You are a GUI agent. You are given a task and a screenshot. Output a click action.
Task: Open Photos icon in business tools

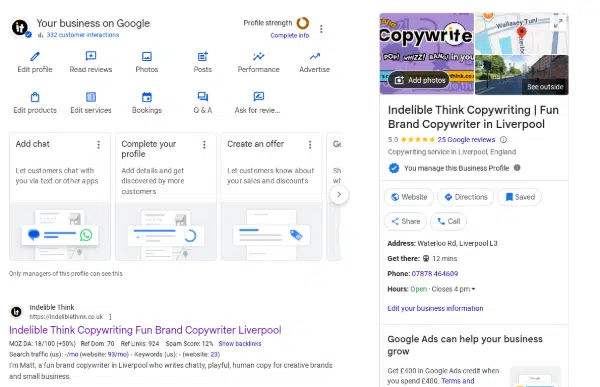click(147, 56)
